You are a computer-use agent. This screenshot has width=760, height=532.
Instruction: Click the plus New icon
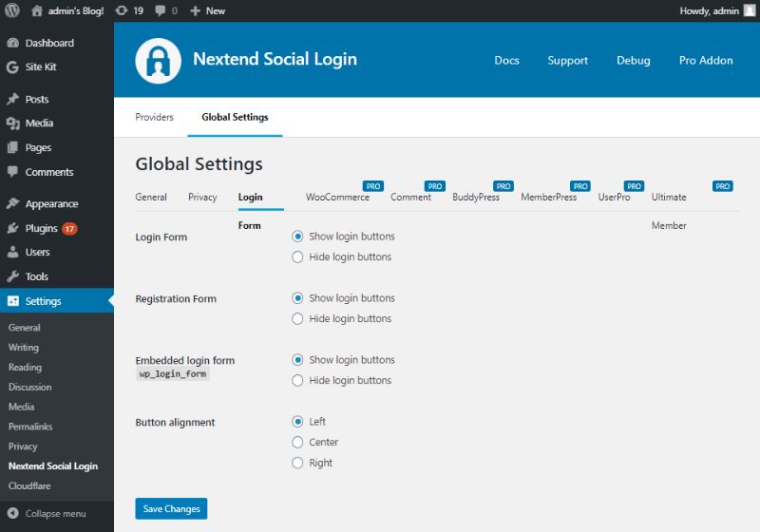click(x=195, y=10)
